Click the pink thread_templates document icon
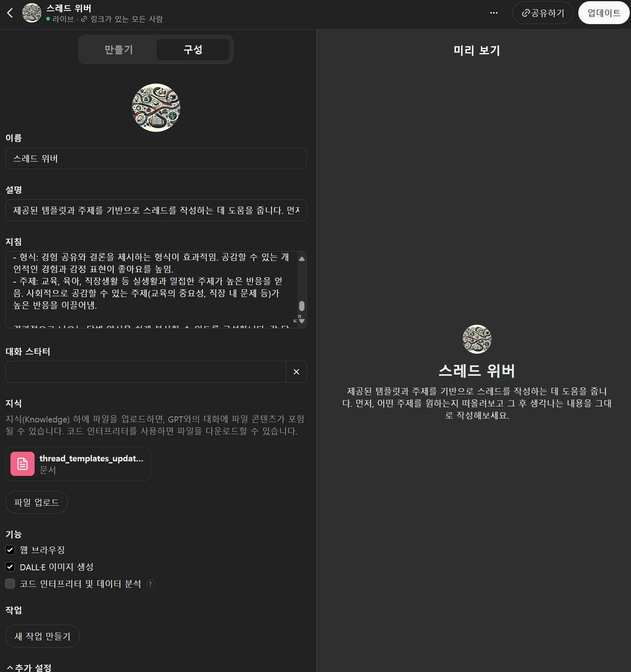631x672 pixels. [23, 464]
